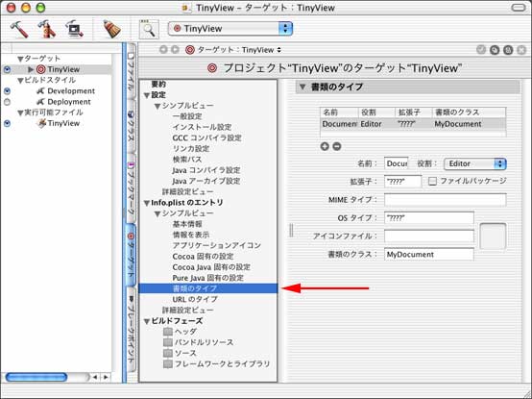Click the Build hammer icon
This screenshot has height=399, width=532.
[19, 29]
